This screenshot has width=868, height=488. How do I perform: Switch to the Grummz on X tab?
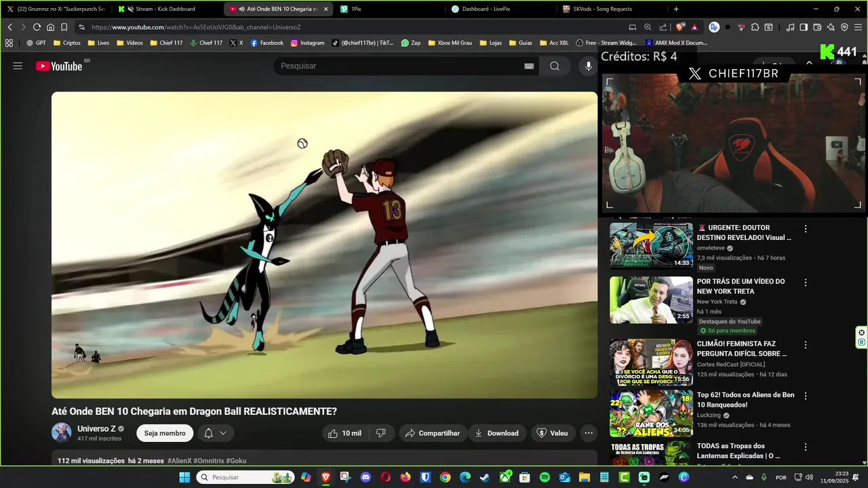(56, 9)
